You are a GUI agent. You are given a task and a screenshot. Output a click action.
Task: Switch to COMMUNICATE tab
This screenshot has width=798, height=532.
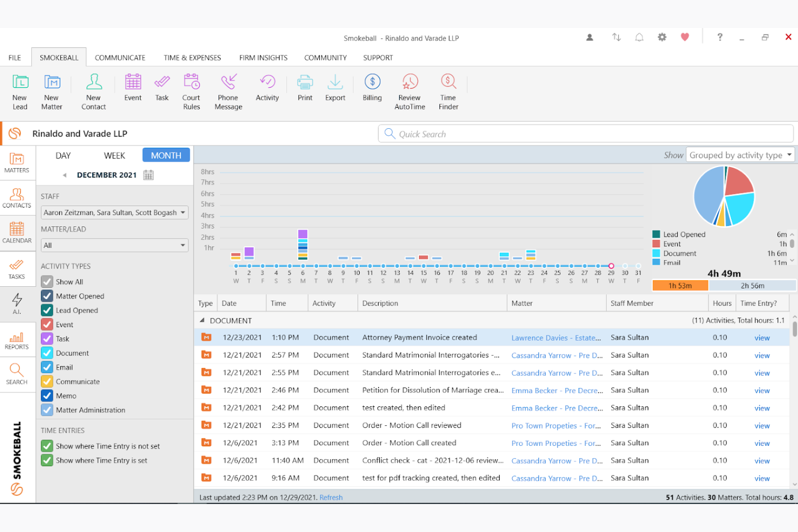(x=120, y=58)
